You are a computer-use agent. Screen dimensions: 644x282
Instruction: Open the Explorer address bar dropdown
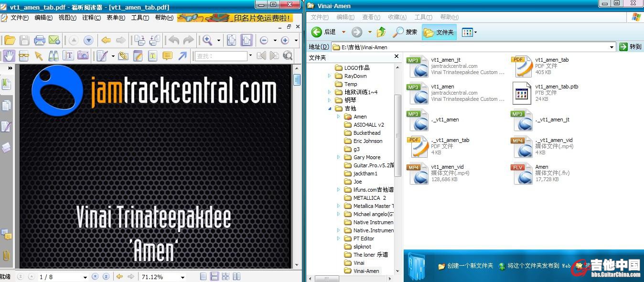(612, 47)
